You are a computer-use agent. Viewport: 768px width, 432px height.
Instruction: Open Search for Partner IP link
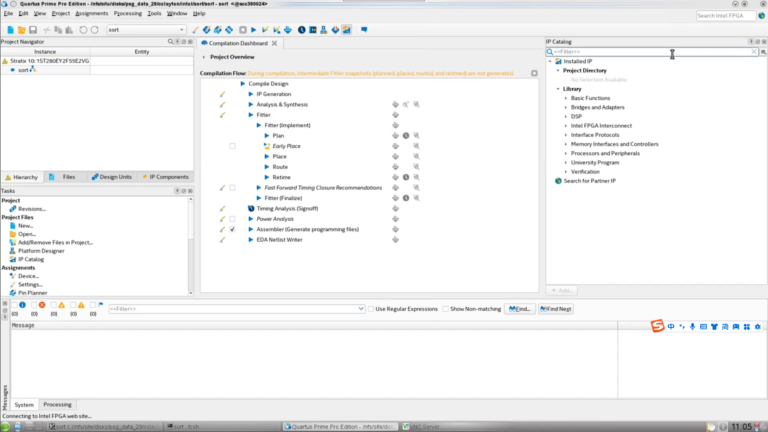point(590,181)
